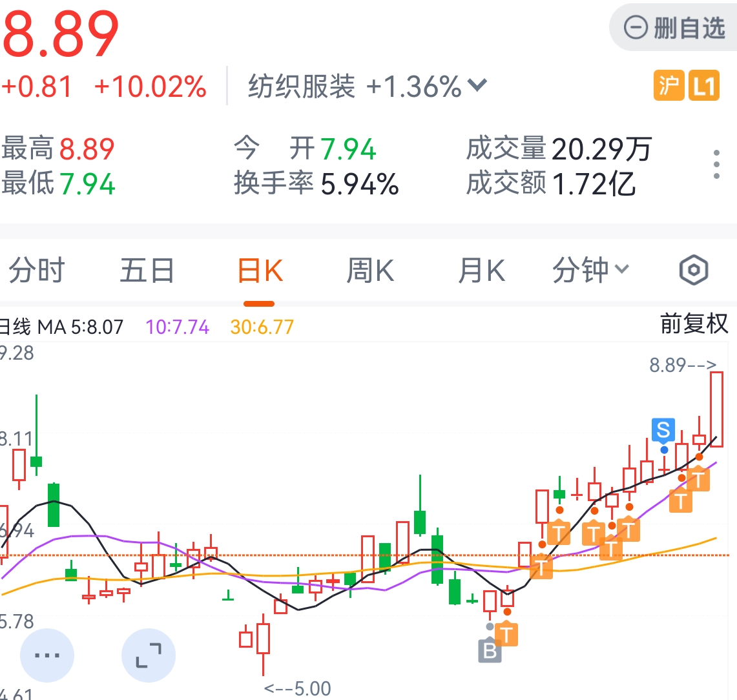Expand the 纺织服装 sector dropdown arrow
Screen dimensions: 737x700
477,85
